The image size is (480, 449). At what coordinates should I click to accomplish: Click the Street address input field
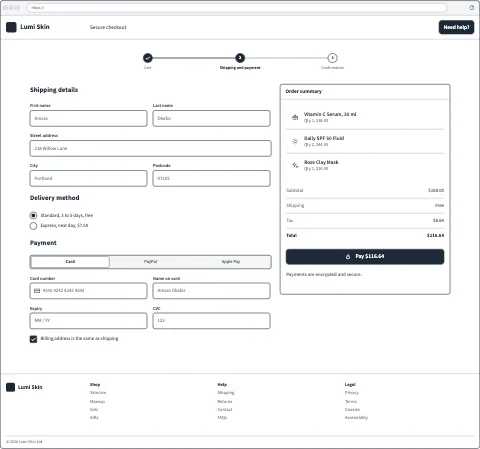(x=150, y=148)
